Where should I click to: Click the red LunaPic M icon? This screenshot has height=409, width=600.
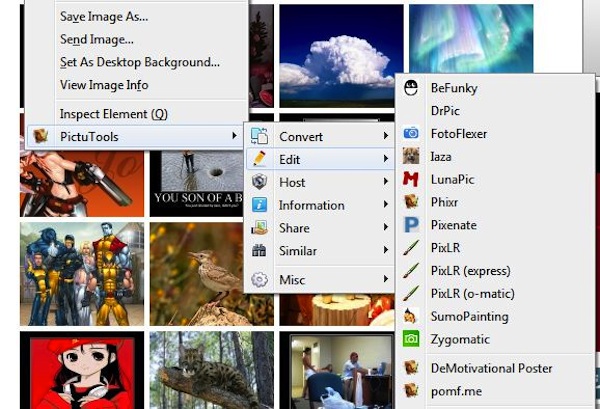coord(411,179)
